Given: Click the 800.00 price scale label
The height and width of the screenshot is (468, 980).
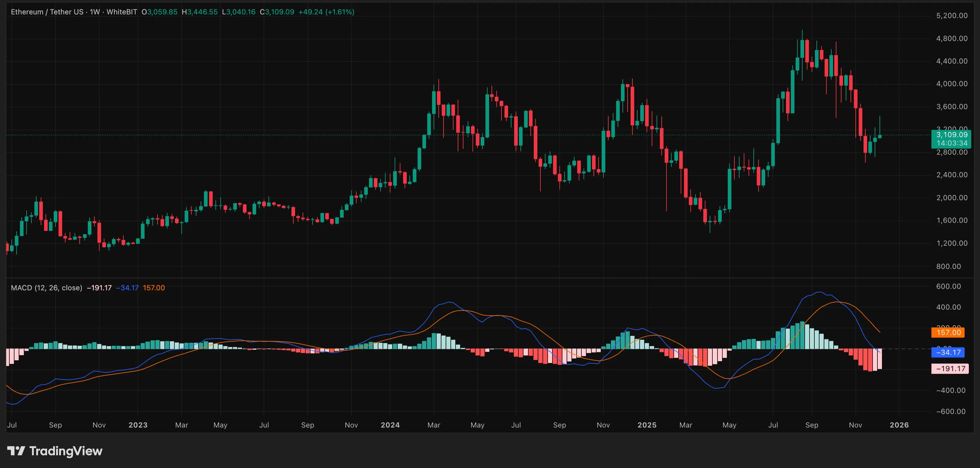Looking at the screenshot, I should pyautogui.click(x=948, y=266).
